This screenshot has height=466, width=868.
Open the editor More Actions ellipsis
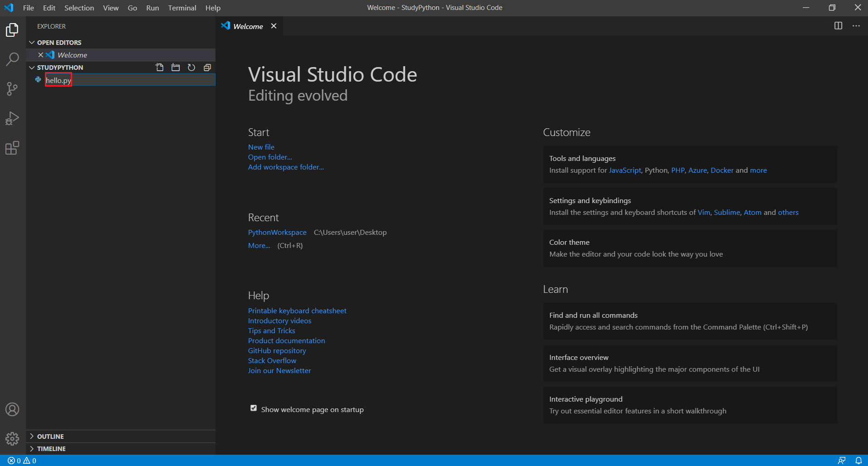coord(856,26)
